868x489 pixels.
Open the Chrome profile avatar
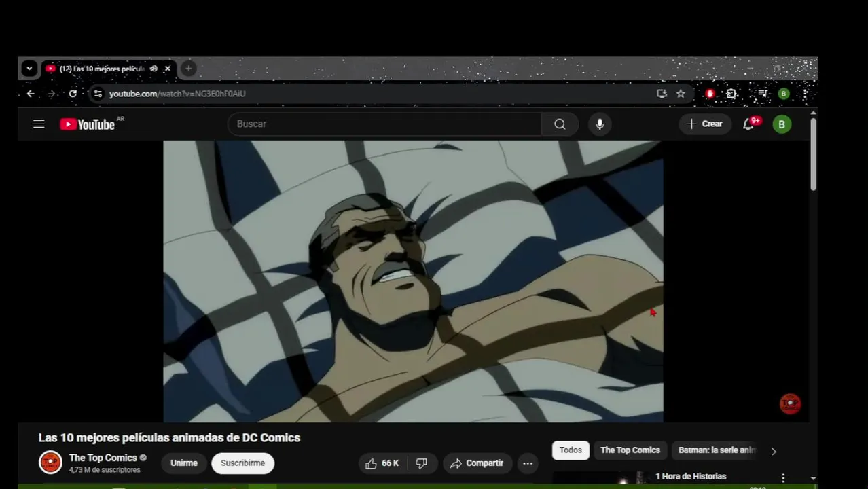[x=784, y=94]
